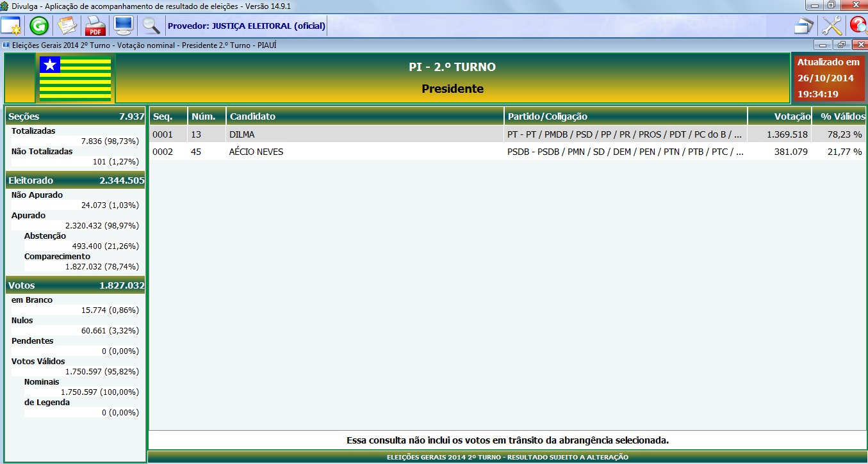Viewport: 868px width, 464px height.
Task: Click the % Válidos column header
Action: pyautogui.click(x=839, y=116)
